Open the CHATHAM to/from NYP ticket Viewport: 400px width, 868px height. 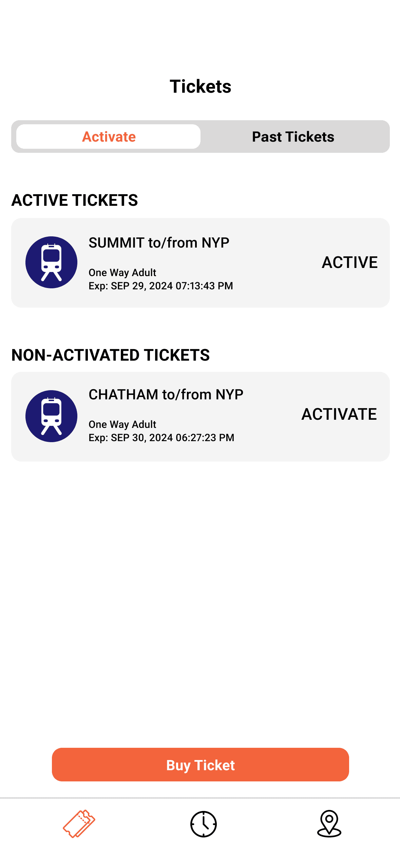click(200, 417)
